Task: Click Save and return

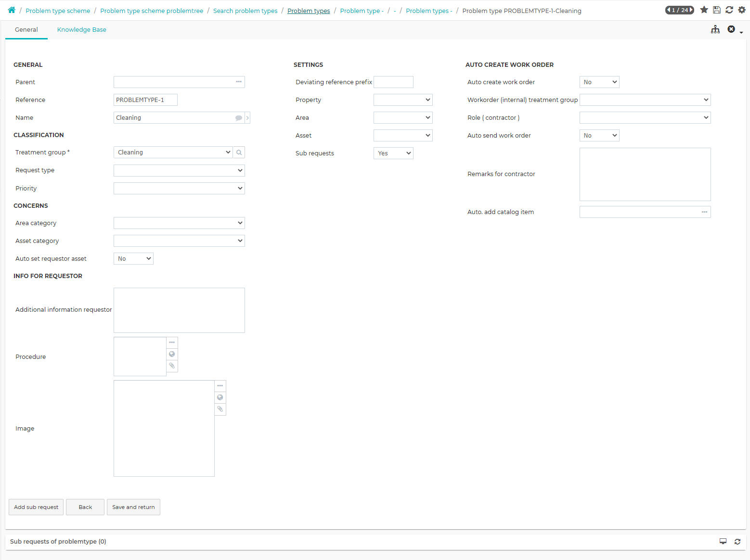Action: pyautogui.click(x=133, y=507)
